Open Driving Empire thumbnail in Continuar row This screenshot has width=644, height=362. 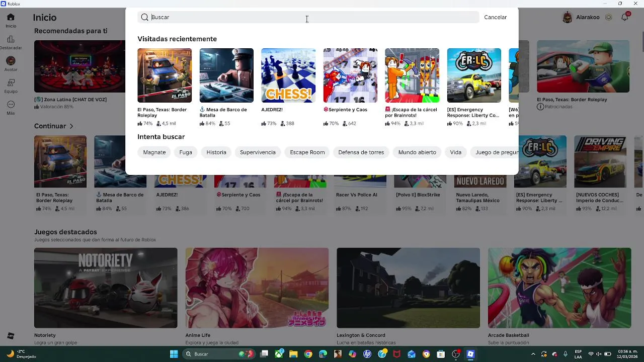pyautogui.click(x=600, y=161)
